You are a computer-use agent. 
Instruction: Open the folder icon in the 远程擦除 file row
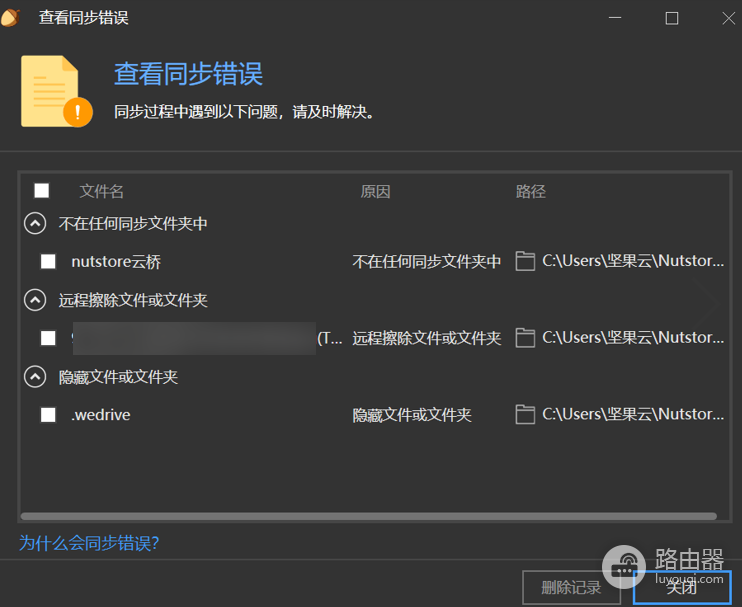525,337
